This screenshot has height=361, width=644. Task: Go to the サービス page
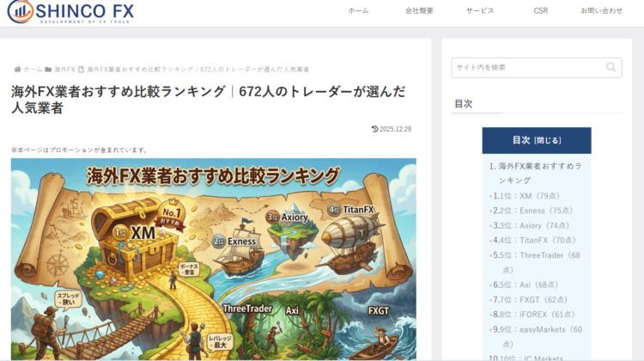[x=480, y=11]
